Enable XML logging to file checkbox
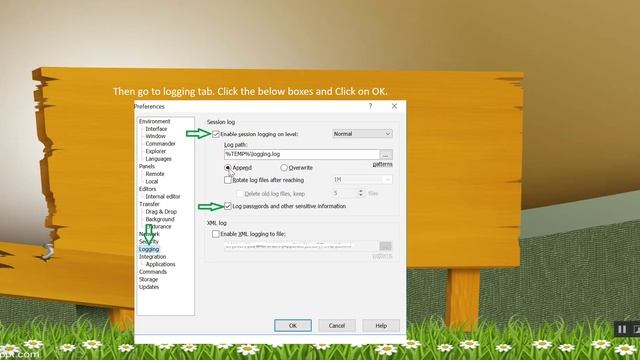This screenshot has width=640, height=360. 216,234
